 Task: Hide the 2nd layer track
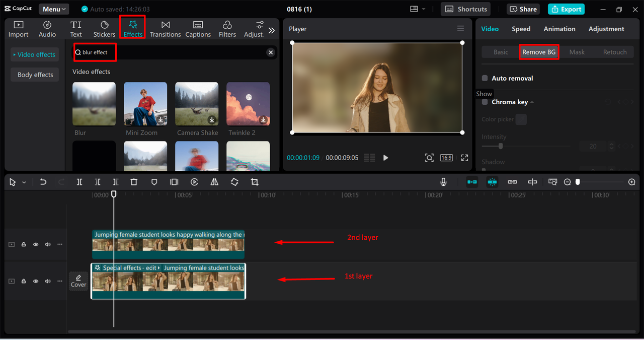(36, 244)
